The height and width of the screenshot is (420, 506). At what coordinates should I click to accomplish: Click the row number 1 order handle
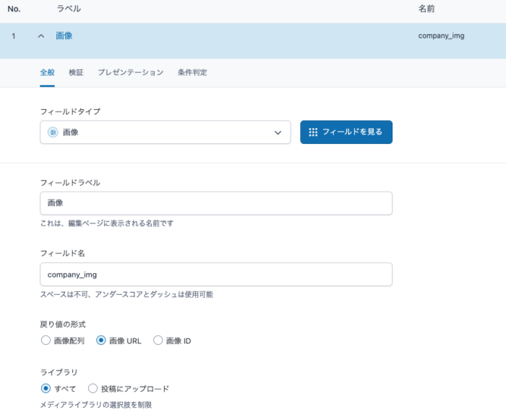click(x=14, y=35)
